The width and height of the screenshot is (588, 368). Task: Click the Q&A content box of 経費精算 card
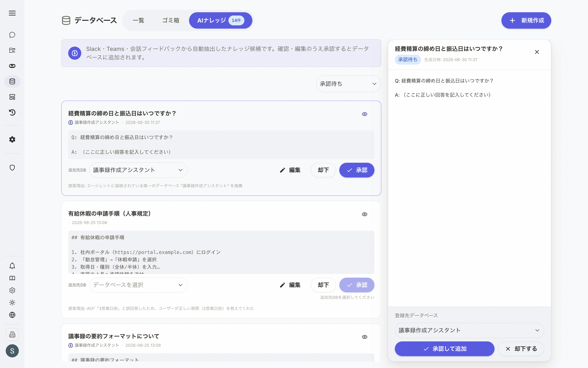click(221, 145)
